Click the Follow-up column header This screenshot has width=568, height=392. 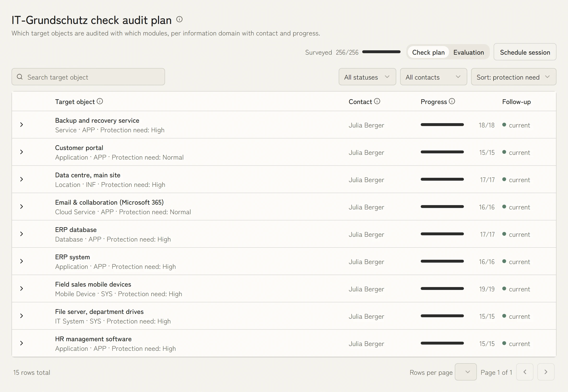point(516,102)
